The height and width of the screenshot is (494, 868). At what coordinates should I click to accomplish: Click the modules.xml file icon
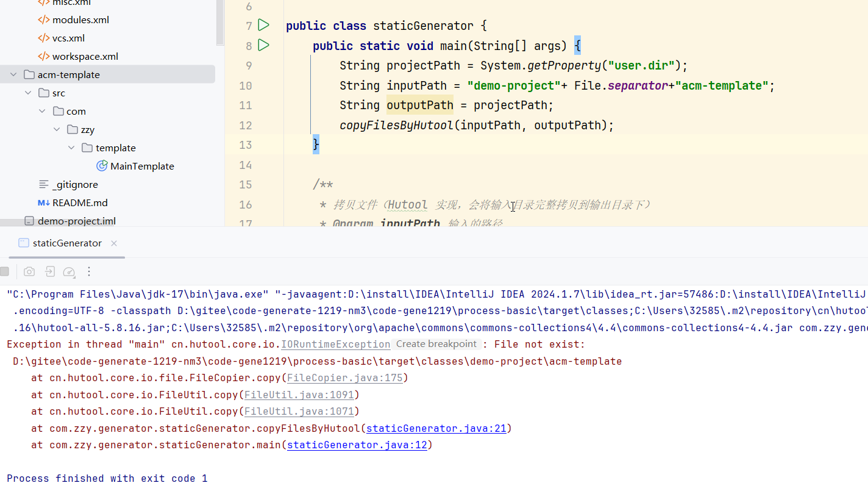(44, 20)
